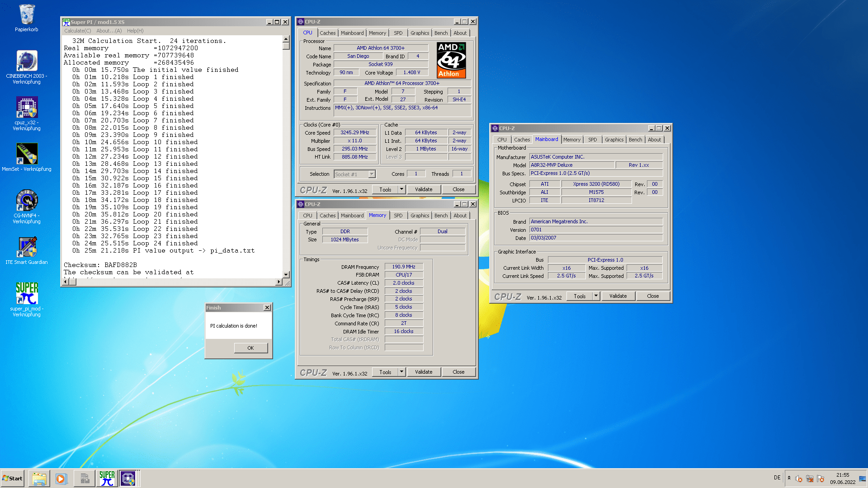Click DRAM Frequency value 190.9 MHz
868x488 pixels.
point(404,267)
